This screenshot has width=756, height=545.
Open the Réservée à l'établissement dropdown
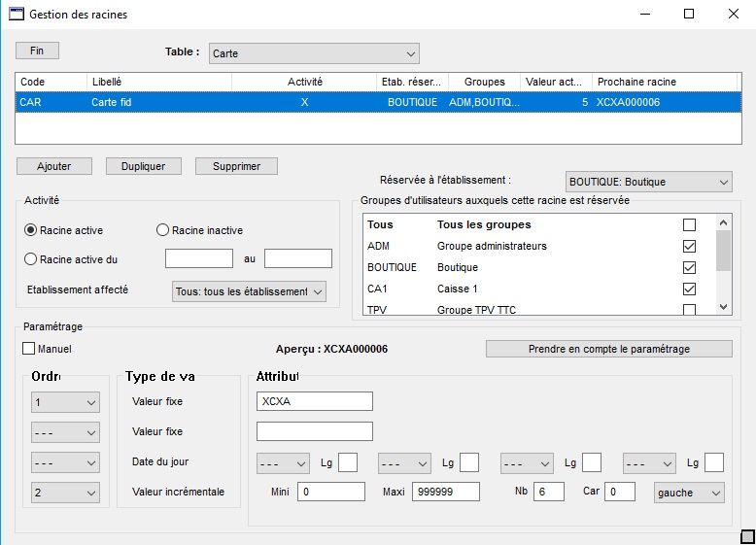point(648,182)
